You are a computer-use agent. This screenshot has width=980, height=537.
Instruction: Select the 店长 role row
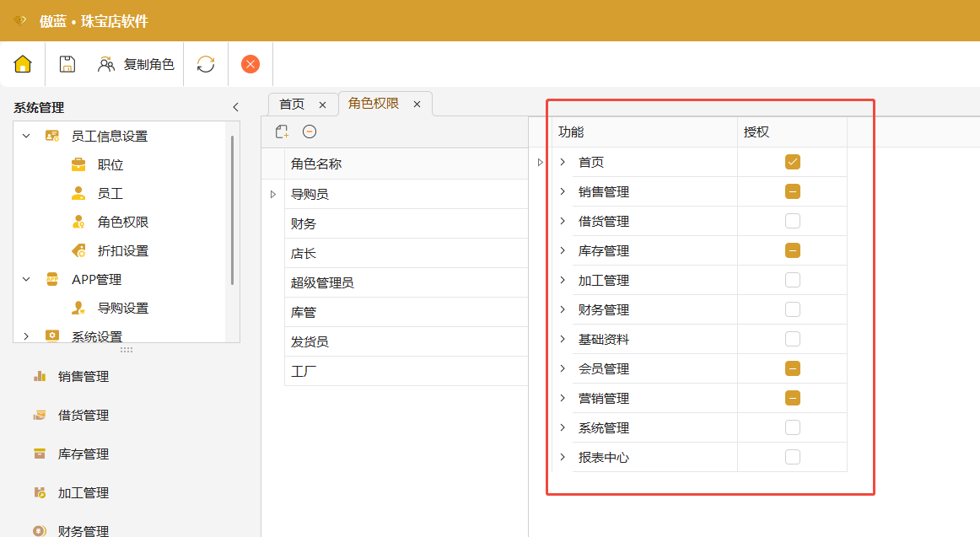coord(407,253)
